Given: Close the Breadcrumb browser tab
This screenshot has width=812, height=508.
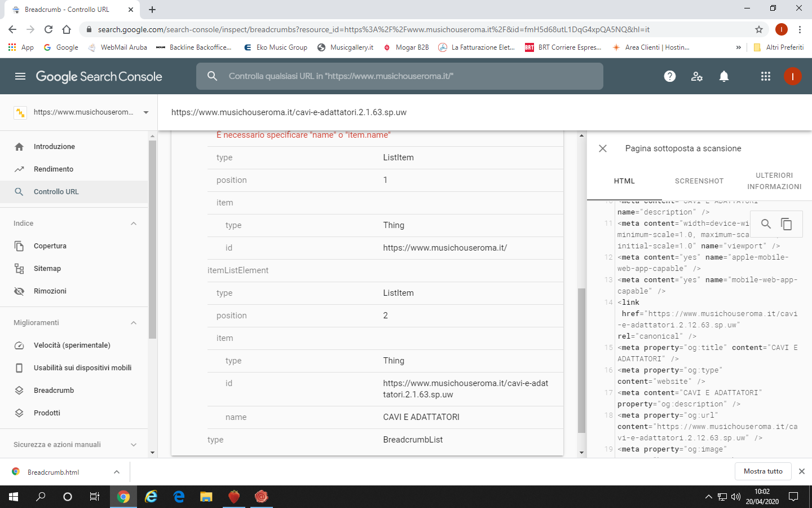Looking at the screenshot, I should (131, 10).
